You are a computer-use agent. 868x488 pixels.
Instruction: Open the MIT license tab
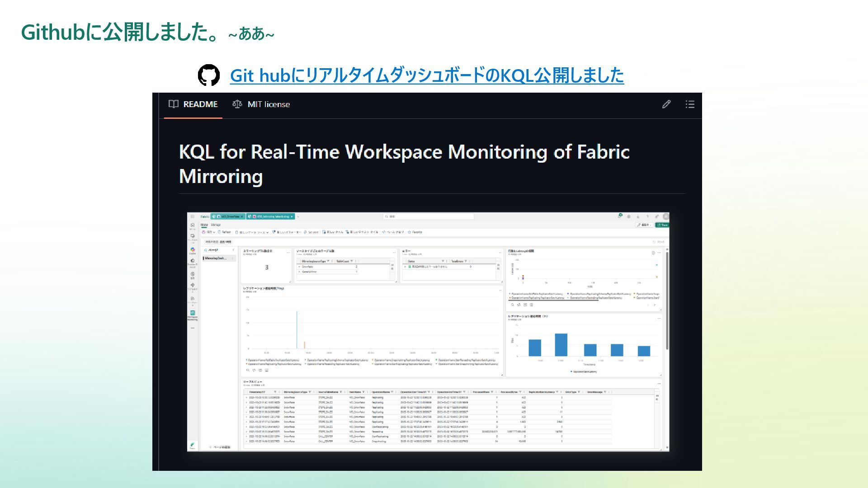pos(261,104)
